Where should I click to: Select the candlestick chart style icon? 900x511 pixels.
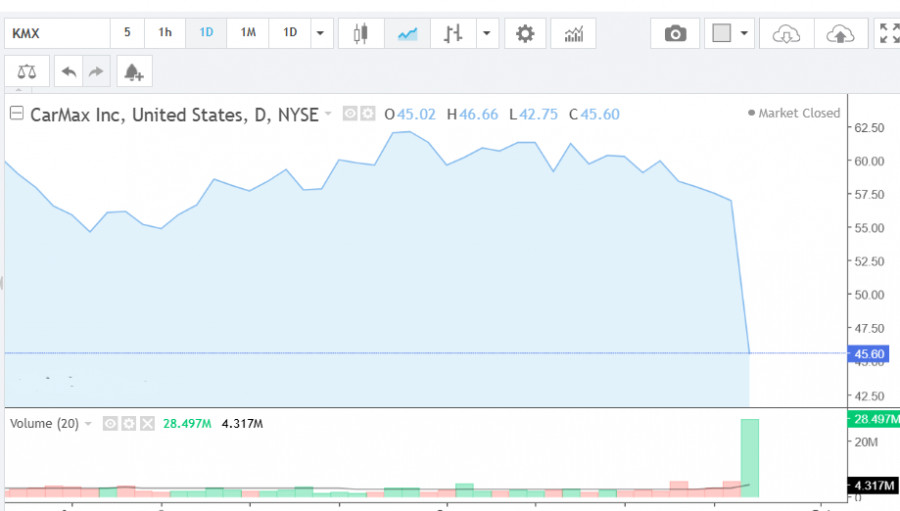360,33
